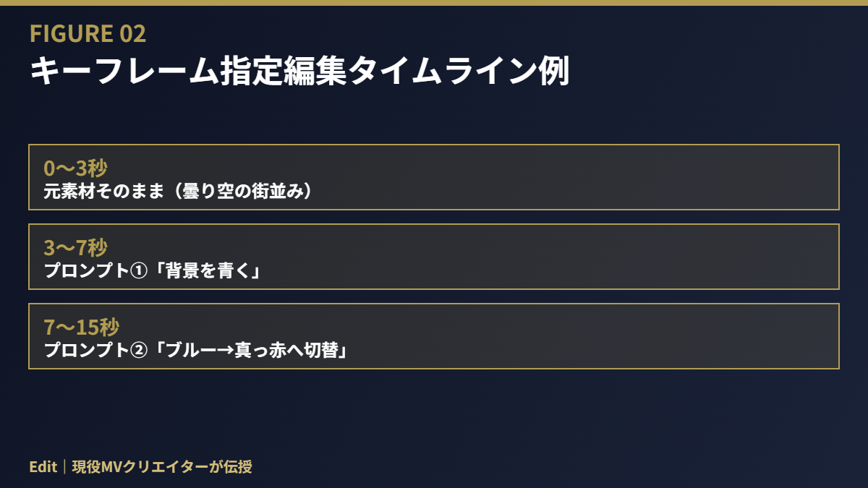Click the → arrow in ブルー→真っ赤
The height and width of the screenshot is (488, 868).
click(226, 351)
